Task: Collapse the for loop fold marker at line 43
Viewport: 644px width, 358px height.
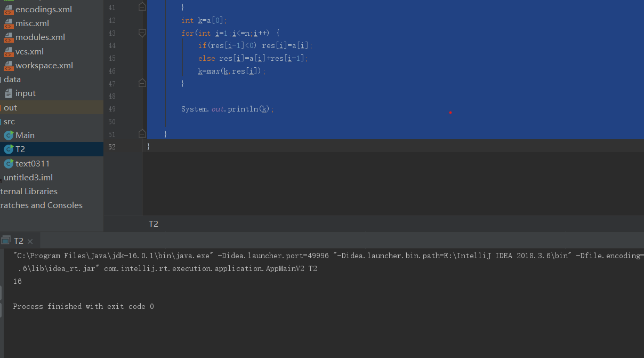Action: click(x=142, y=33)
